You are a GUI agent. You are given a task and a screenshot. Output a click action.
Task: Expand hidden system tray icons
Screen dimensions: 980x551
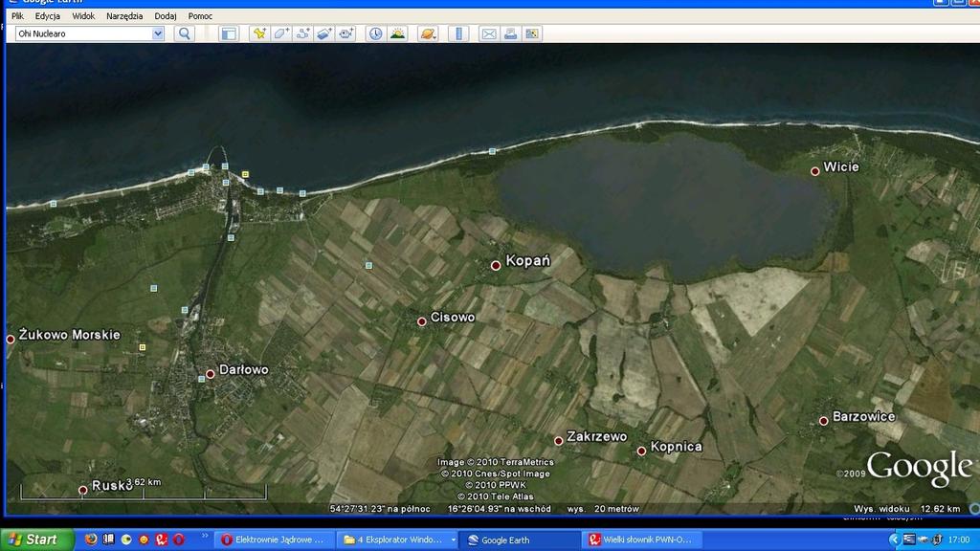pos(895,540)
